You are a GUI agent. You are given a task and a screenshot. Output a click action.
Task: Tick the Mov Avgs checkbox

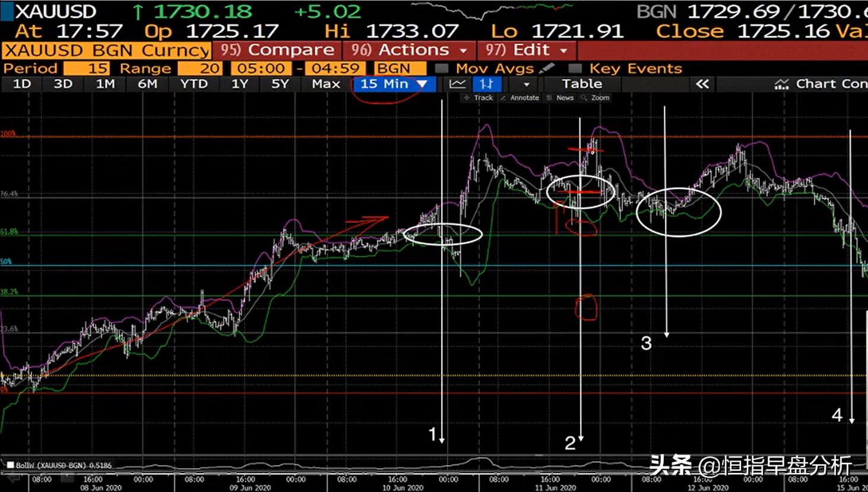click(x=442, y=68)
